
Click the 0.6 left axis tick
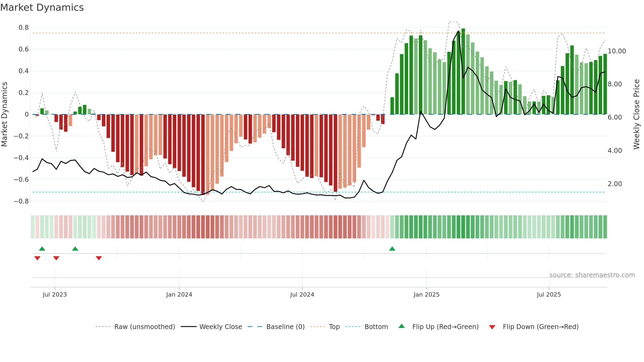(x=24, y=49)
